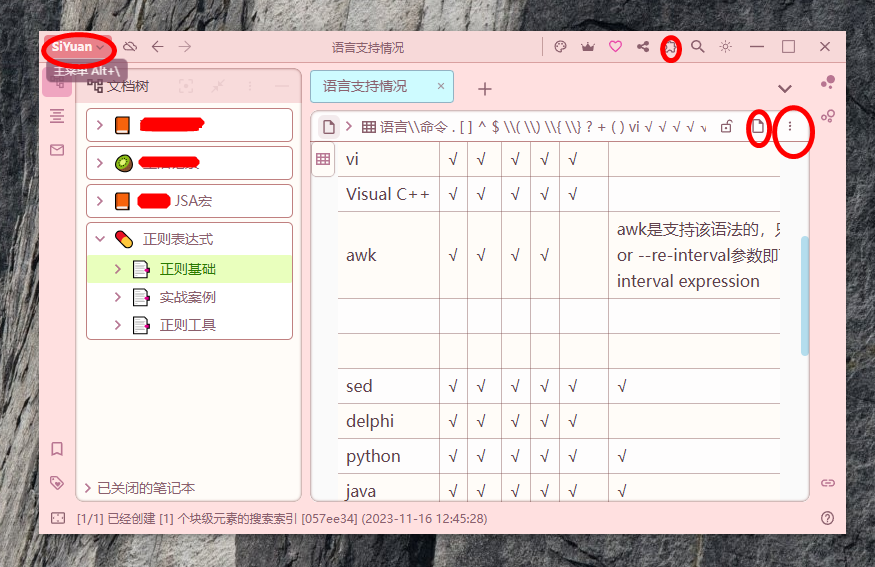
Task: Open the document more menu dots
Action: [x=790, y=127]
